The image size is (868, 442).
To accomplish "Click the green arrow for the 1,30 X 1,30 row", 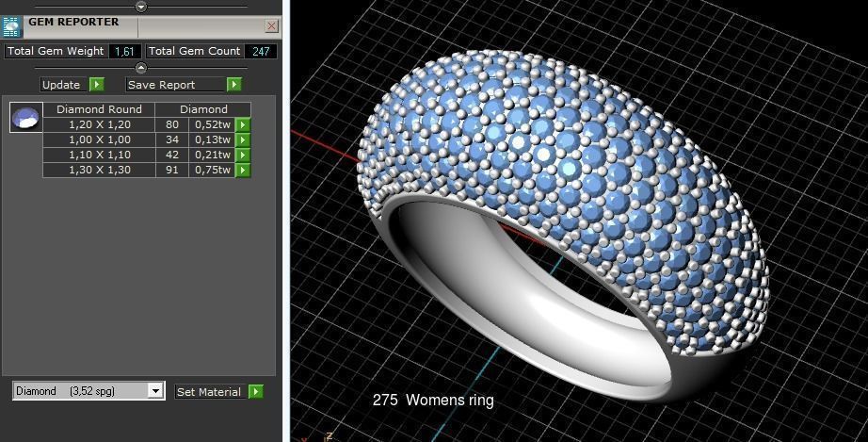I will pyautogui.click(x=243, y=170).
